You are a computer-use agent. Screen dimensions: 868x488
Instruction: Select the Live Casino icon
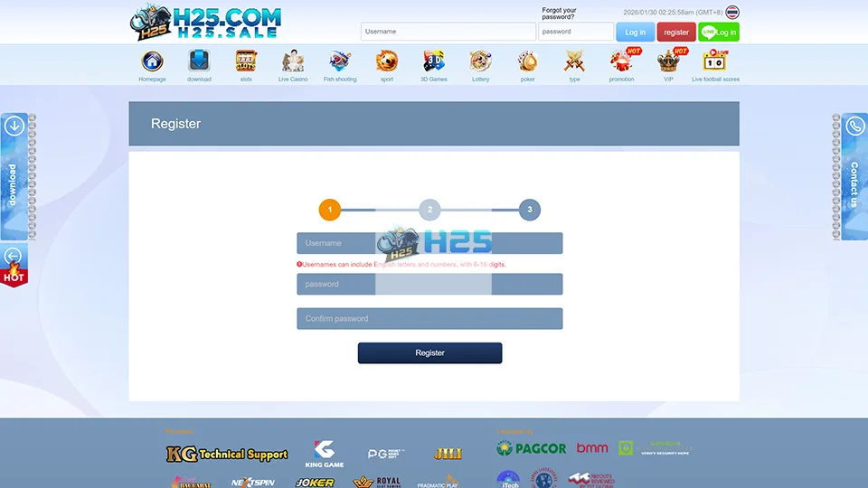click(293, 61)
